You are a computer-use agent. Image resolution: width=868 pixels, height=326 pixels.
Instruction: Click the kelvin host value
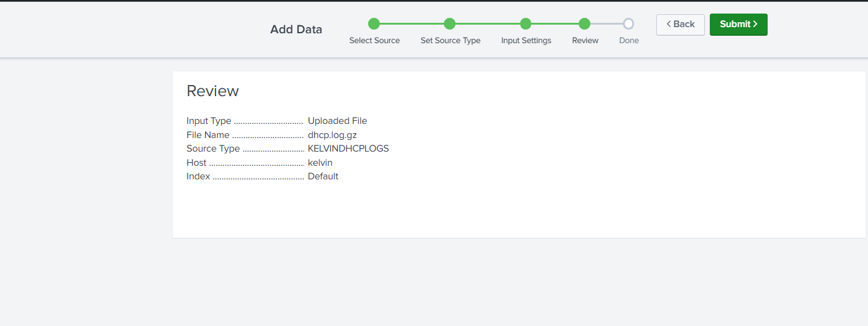[x=320, y=163]
